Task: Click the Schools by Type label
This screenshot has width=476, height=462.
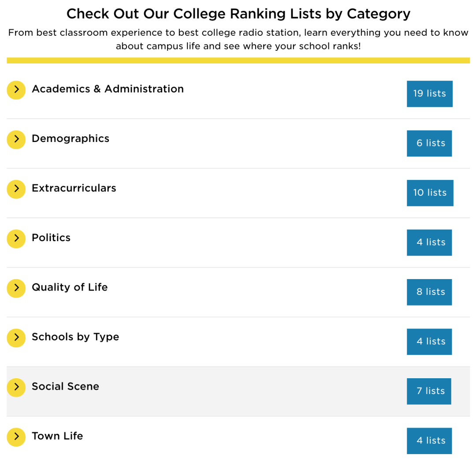Action: (x=75, y=337)
